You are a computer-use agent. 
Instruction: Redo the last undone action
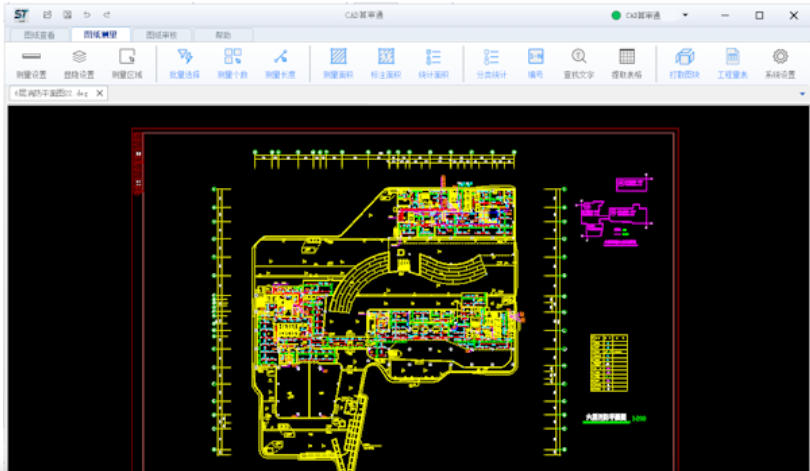pos(107,15)
